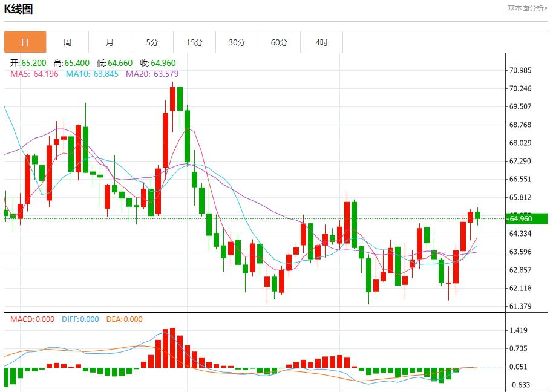Viewport: 553px width, 392px height.
Task: Click the K线图 panel title
Action: (x=19, y=9)
